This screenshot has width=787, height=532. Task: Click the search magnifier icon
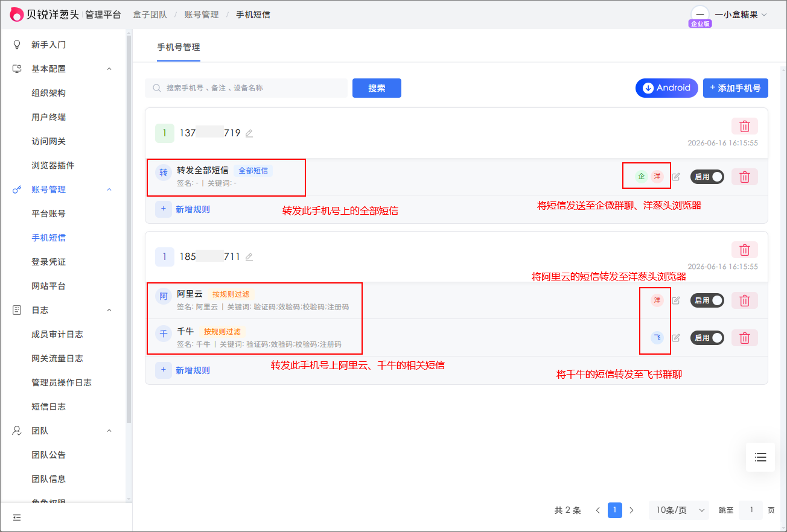pos(157,88)
